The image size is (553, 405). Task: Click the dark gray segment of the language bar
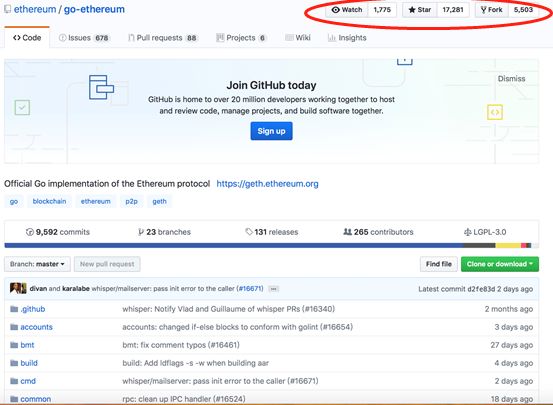click(x=480, y=246)
